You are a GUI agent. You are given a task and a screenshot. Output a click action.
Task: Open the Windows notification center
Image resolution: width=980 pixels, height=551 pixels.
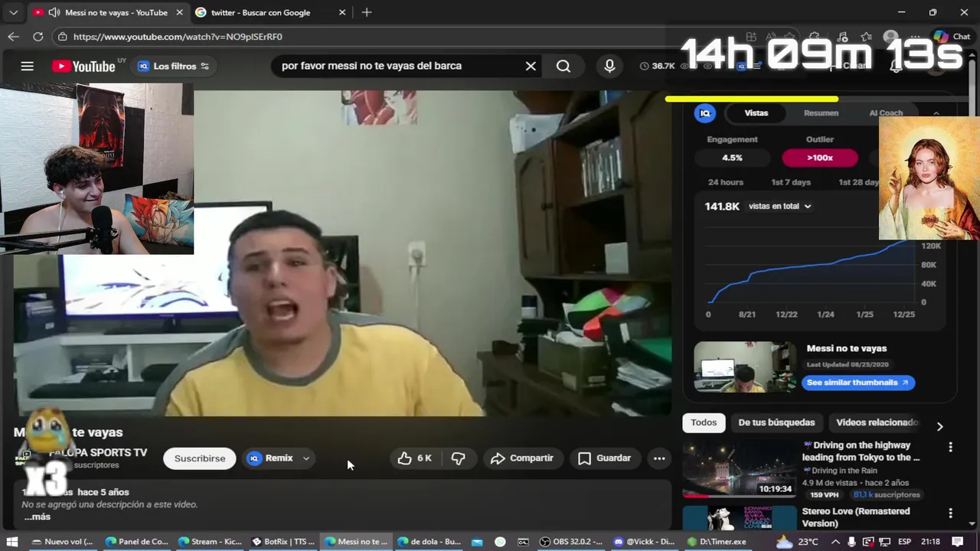click(x=958, y=542)
